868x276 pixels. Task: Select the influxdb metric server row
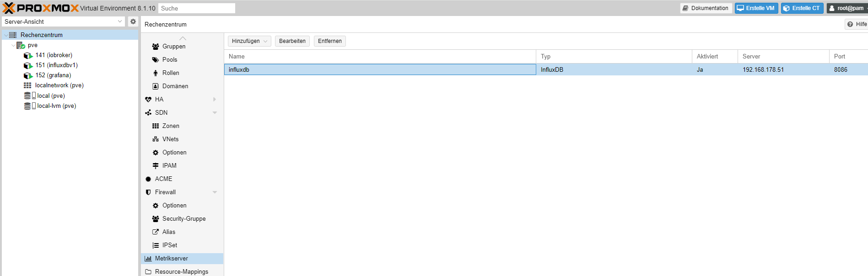(546, 69)
